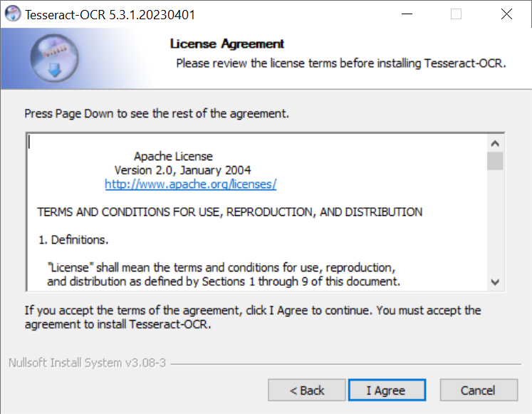
Task: Click the Tesseract-OCR title bar icon
Action: (x=13, y=14)
